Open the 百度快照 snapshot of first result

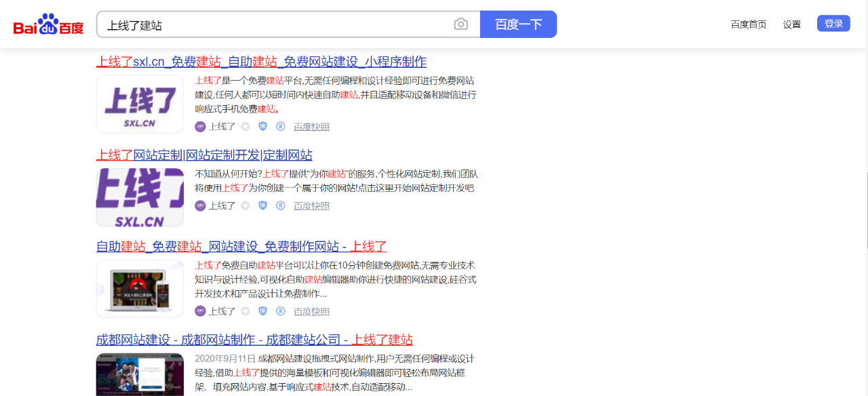[x=311, y=126]
